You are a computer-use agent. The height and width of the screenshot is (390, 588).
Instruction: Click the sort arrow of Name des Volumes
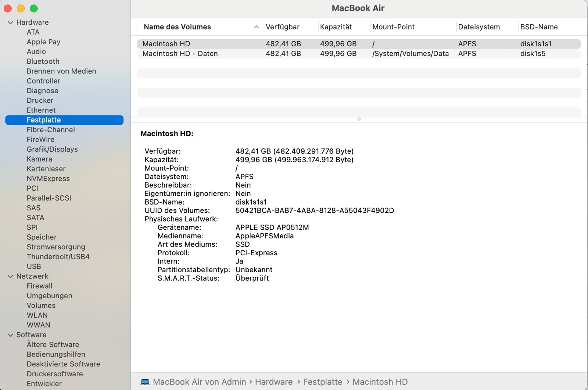tap(256, 27)
